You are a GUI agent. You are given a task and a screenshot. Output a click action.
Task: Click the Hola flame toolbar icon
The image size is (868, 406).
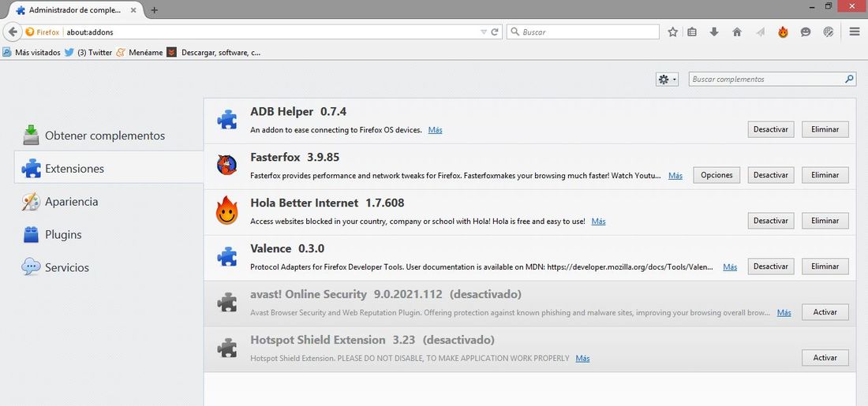click(783, 32)
